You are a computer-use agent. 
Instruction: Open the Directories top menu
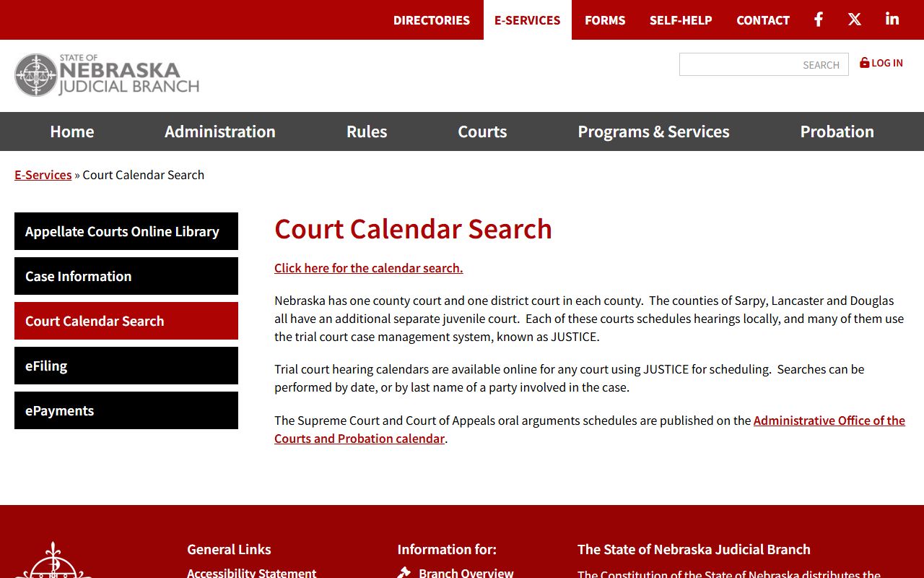tap(432, 20)
